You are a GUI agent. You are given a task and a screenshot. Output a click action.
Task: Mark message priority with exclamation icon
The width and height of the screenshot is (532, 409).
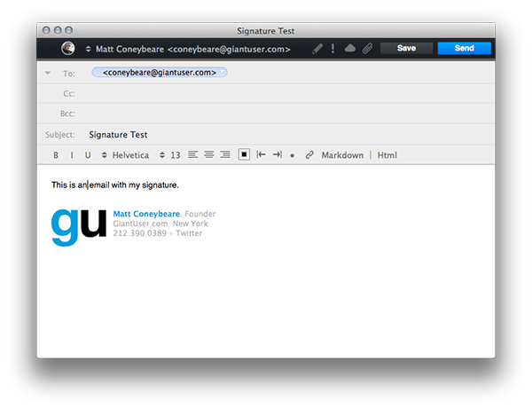(x=333, y=49)
